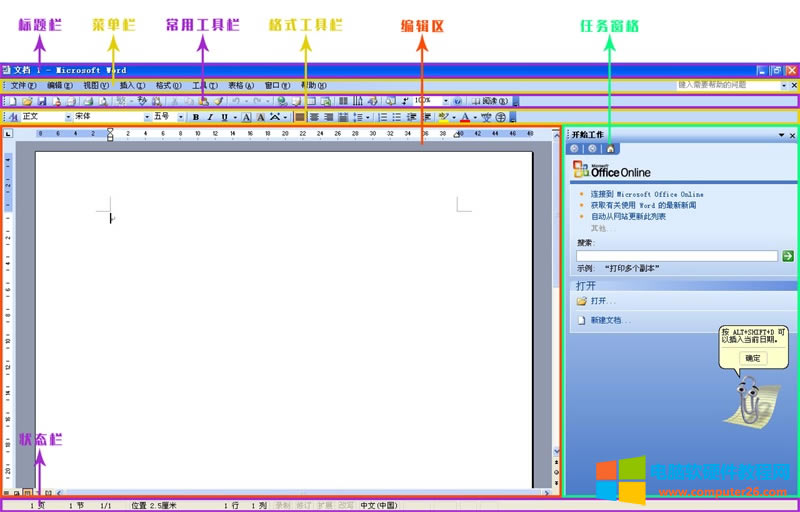Click 自动从网站更新此列表 link
Viewport: 800px width, 512px height.
point(628,217)
